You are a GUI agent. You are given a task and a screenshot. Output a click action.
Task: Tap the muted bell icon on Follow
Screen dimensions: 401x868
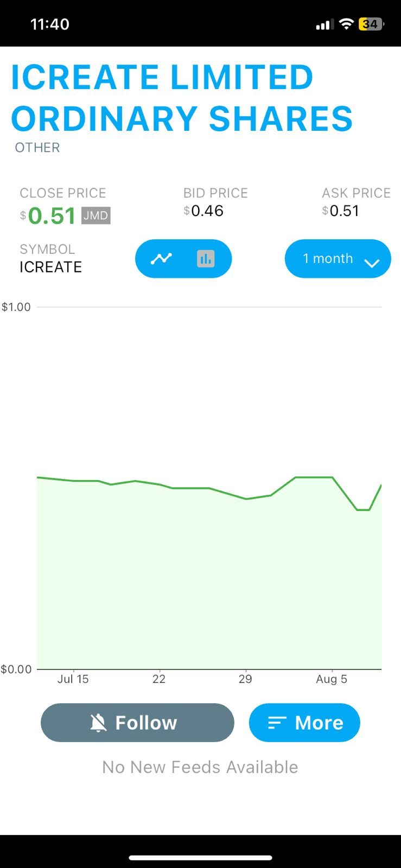pyautogui.click(x=98, y=723)
